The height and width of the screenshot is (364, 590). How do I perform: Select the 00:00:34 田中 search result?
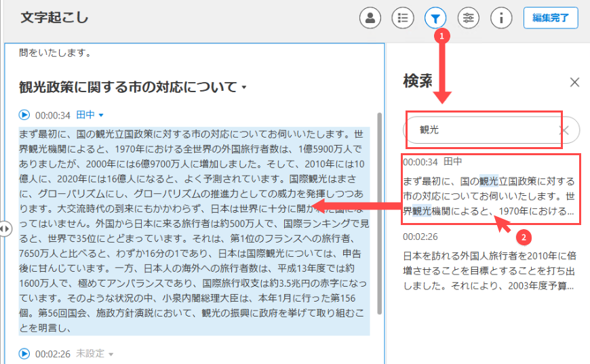488,188
